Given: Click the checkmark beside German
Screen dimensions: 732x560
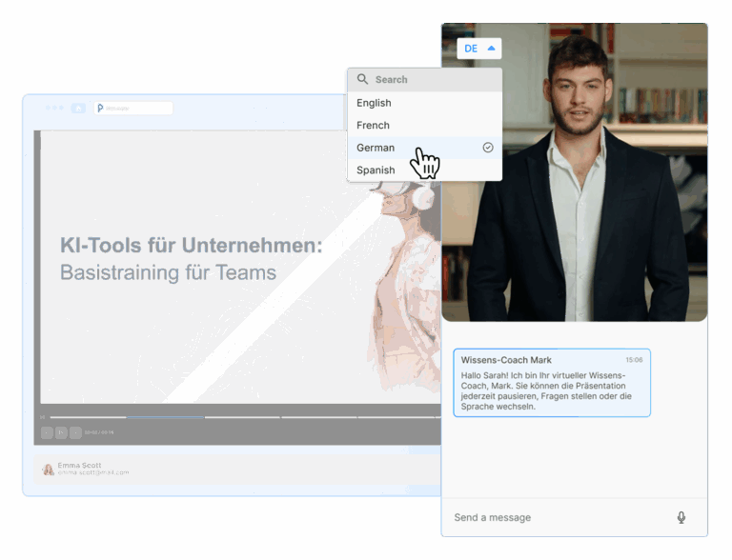Looking at the screenshot, I should (488, 148).
